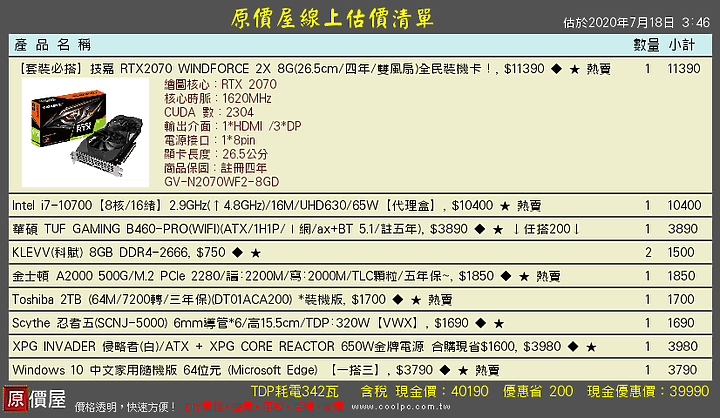This screenshot has width=720, height=418.
Task: Click subtotal 10400 for Intel i7-10700
Action: [684, 205]
